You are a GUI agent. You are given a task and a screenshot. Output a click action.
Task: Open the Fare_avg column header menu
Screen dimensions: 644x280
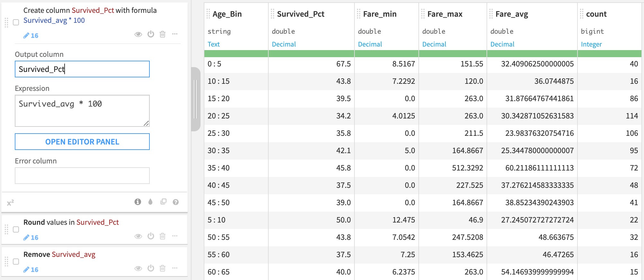click(512, 14)
